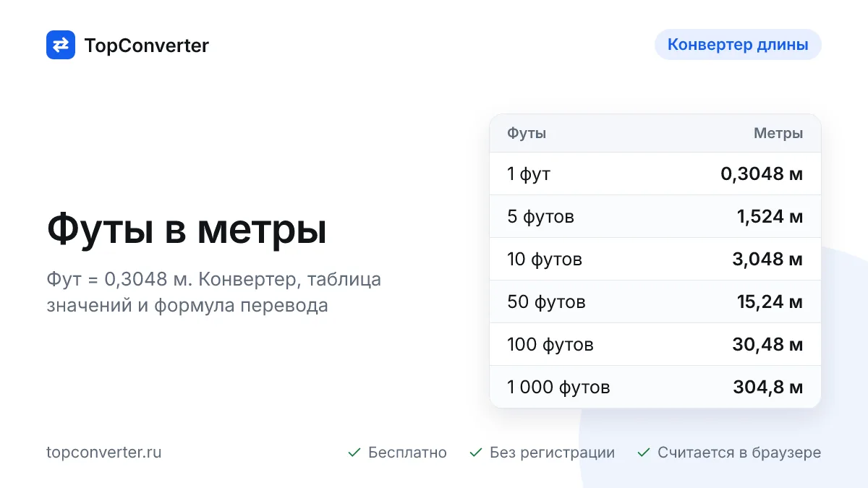Click the Метры column header
The width and height of the screenshot is (868, 488).
coord(778,133)
